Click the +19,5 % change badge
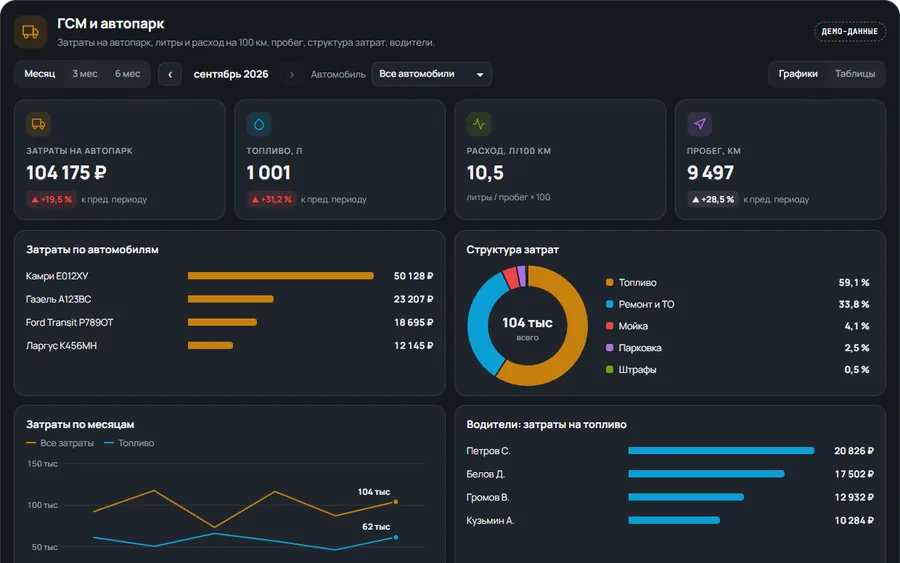The height and width of the screenshot is (563, 900). pyautogui.click(x=52, y=199)
